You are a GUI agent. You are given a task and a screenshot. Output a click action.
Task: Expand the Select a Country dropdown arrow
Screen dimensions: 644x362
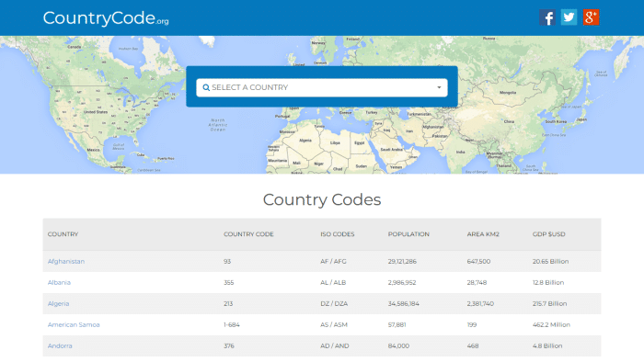(x=439, y=87)
